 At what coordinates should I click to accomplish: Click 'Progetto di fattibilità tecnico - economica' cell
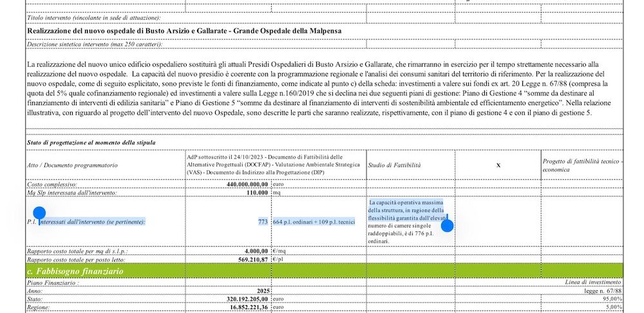[x=582, y=165]
